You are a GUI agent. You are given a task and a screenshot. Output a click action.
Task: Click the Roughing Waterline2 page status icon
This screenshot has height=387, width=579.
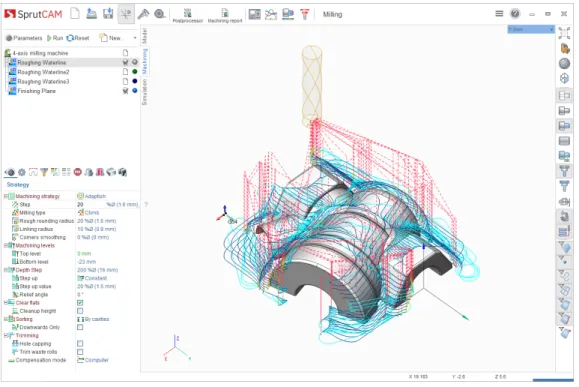pyautogui.click(x=126, y=72)
